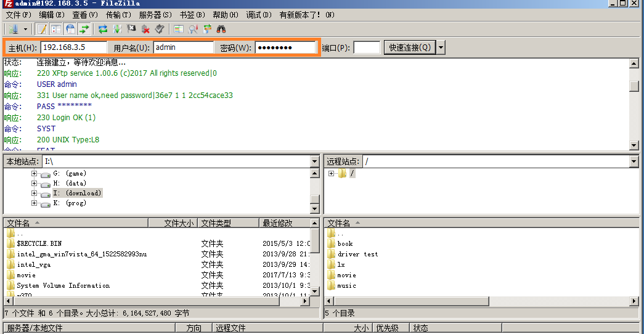Click the 远程文件 queue column header

(267, 328)
